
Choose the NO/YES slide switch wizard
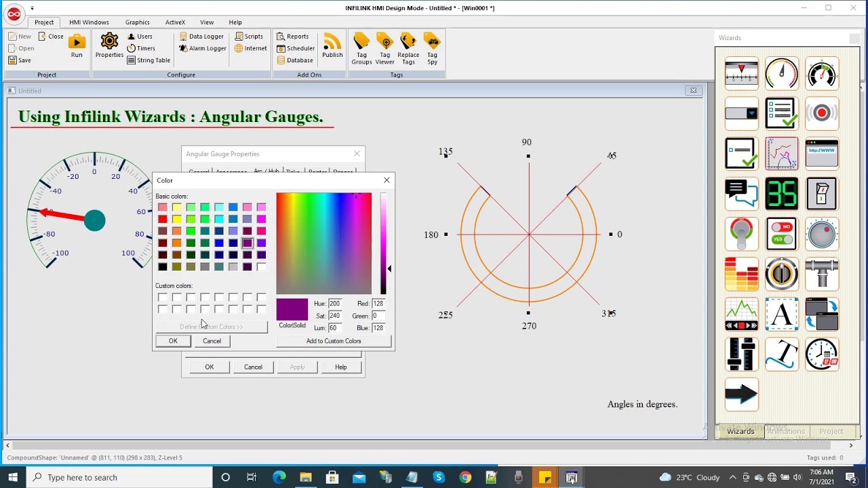(781, 234)
